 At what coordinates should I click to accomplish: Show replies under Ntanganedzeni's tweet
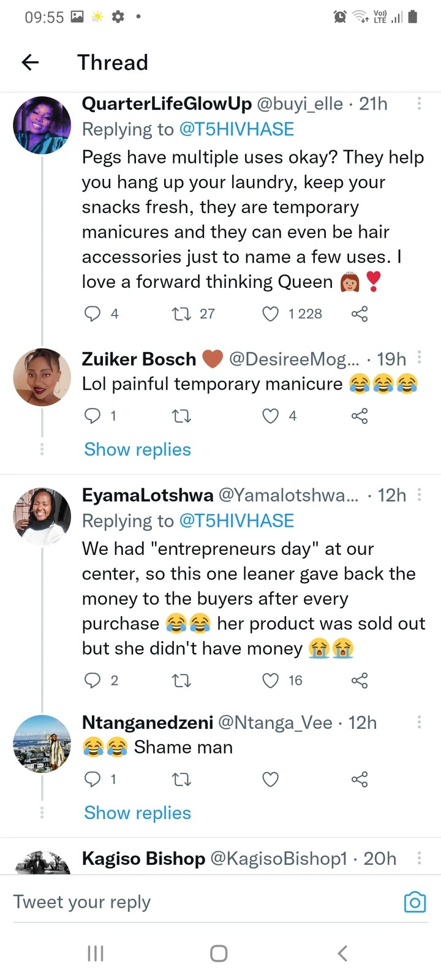(x=138, y=813)
